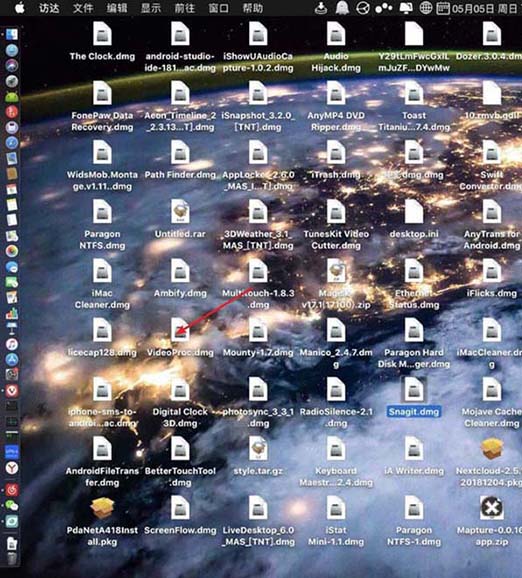Open Keynote podium icon in the dock
Viewport: 522px width, 578px height.
click(x=12, y=328)
